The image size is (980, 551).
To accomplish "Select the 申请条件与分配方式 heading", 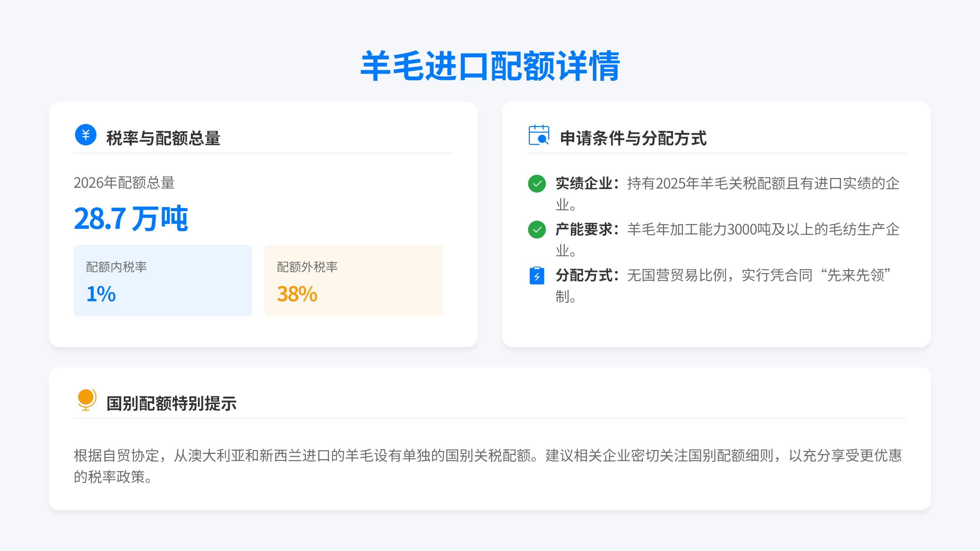I will pyautogui.click(x=633, y=138).
